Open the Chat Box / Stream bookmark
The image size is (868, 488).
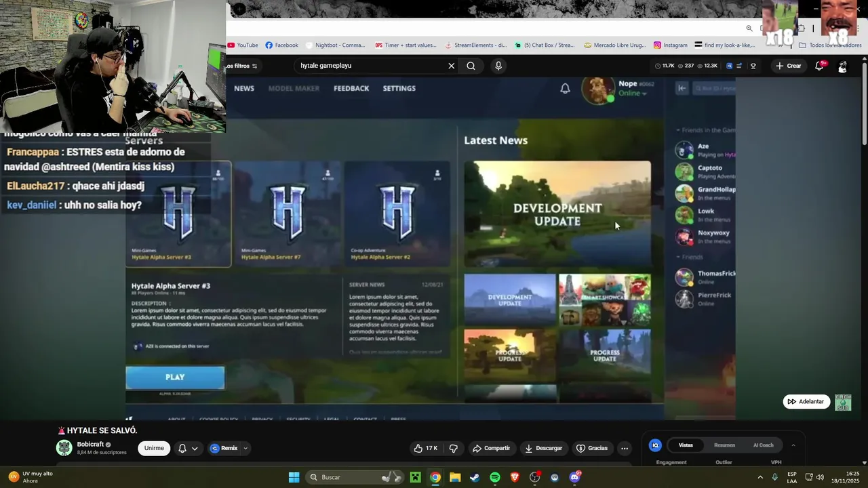click(545, 45)
